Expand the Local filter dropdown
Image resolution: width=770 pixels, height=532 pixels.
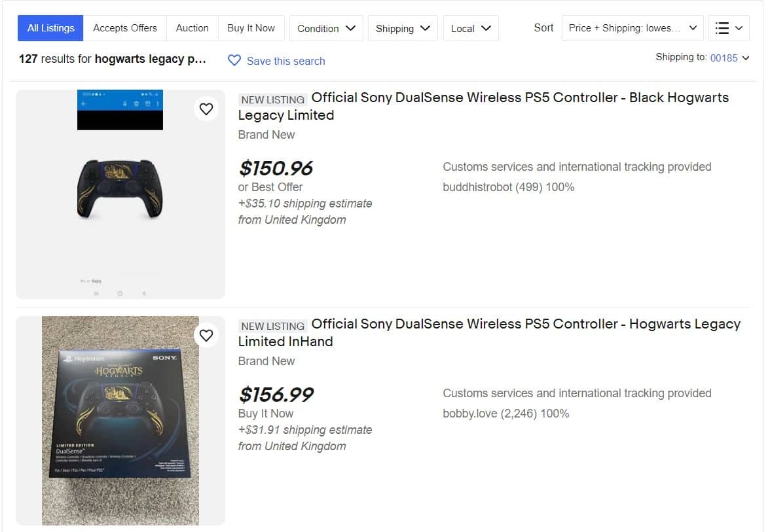[x=471, y=28]
